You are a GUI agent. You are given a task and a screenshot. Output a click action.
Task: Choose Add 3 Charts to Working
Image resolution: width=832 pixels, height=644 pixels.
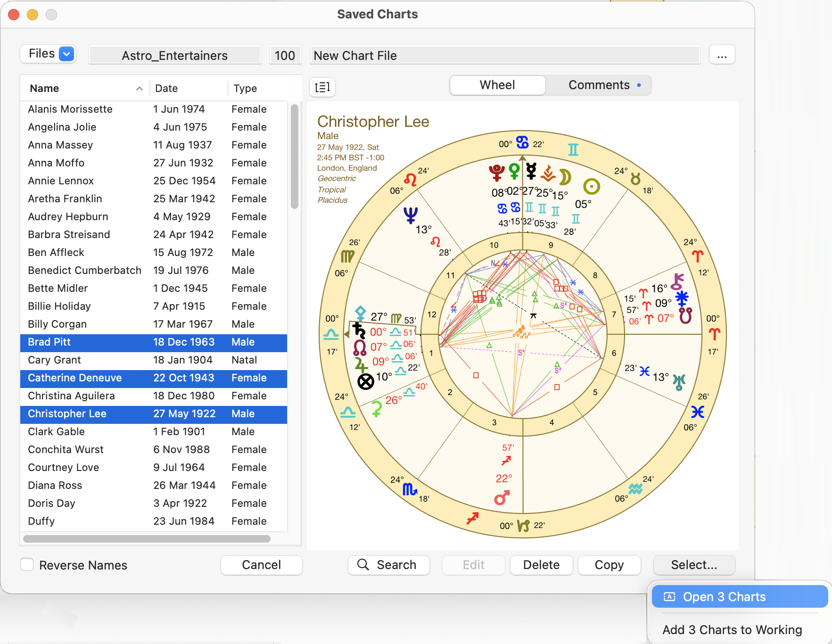point(732,629)
